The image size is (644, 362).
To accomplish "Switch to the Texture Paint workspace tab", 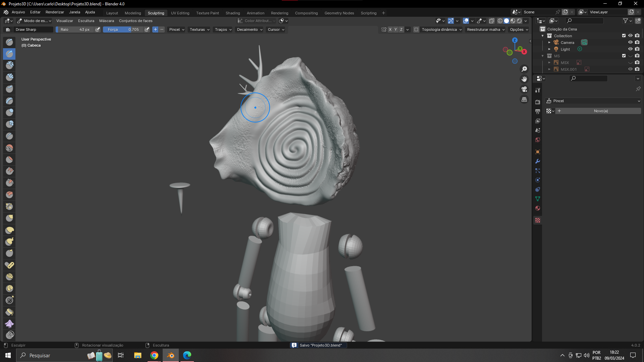I will (x=207, y=13).
